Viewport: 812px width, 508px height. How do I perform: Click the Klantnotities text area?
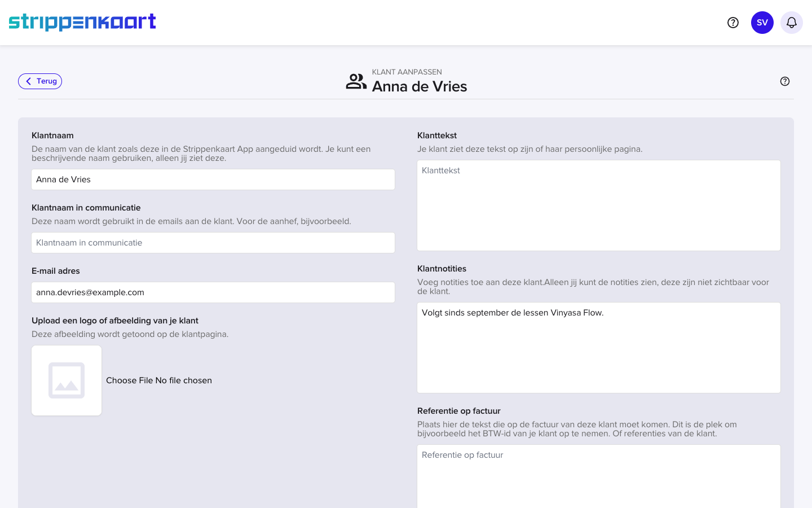point(599,348)
